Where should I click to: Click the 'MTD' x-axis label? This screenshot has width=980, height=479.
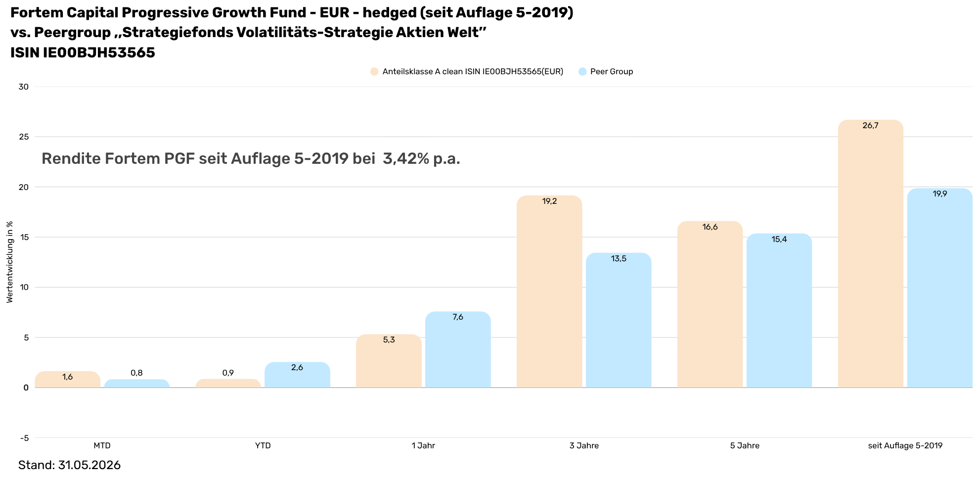(x=102, y=445)
